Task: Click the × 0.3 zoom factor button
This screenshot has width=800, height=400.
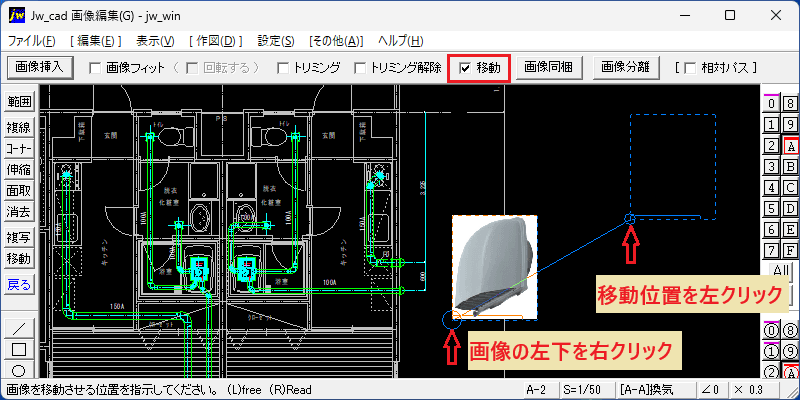Action: (755, 390)
